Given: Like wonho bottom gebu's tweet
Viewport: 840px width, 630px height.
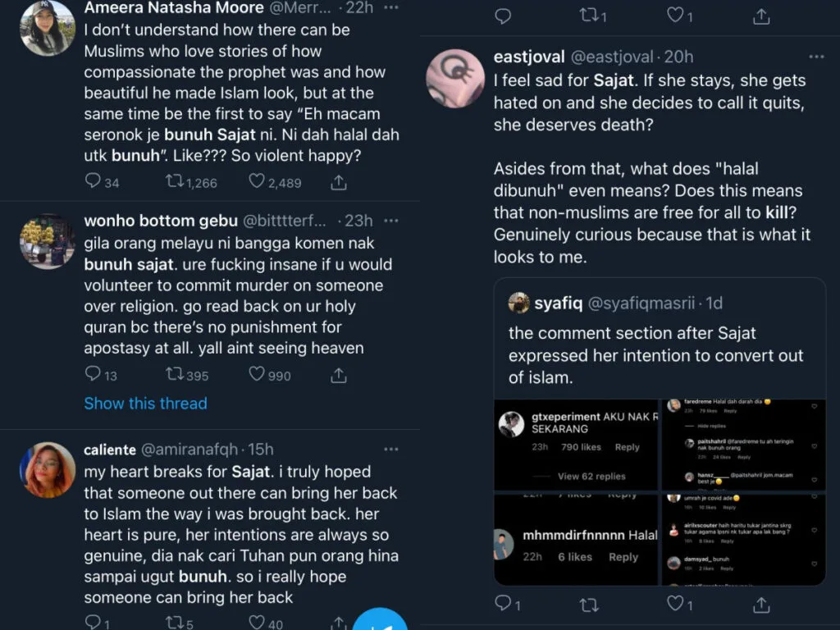Looking at the screenshot, I should 257,375.
